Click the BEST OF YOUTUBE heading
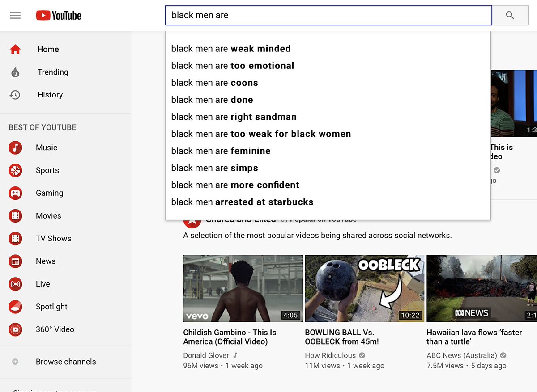This screenshot has width=537, height=392. tap(43, 127)
